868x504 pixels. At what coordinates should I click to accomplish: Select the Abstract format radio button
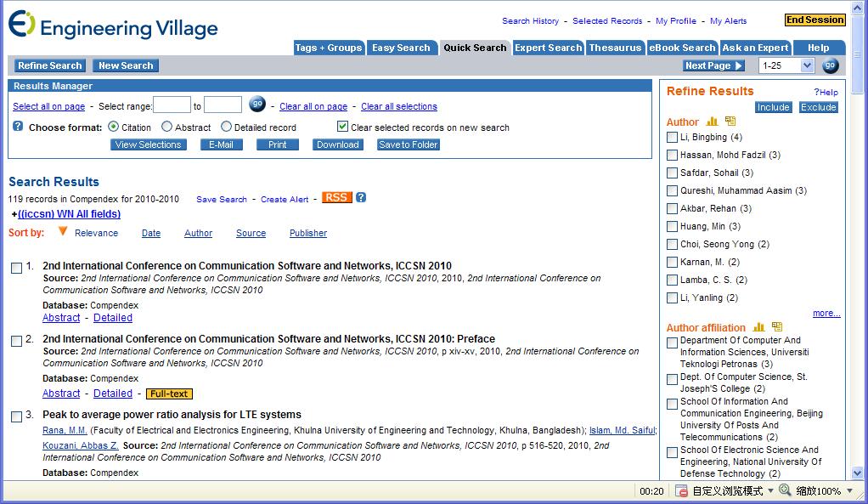point(166,127)
